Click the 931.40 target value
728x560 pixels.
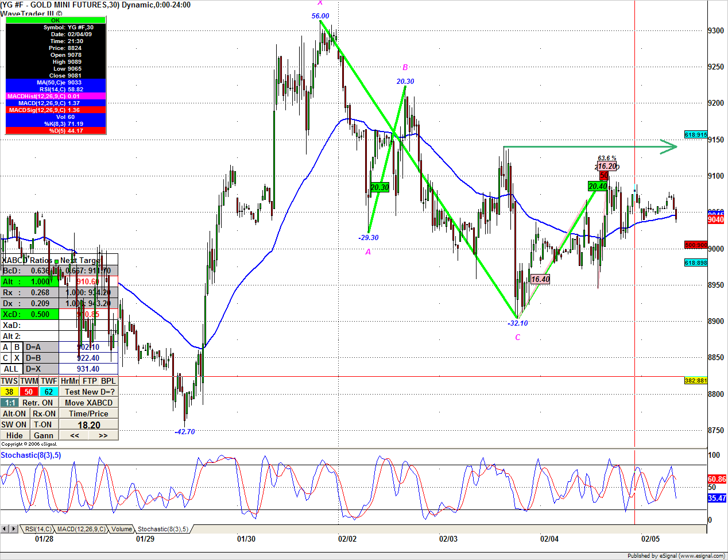click(88, 369)
